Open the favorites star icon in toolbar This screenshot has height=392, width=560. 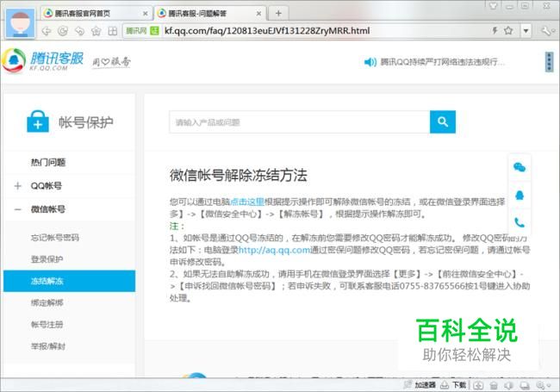point(96,31)
